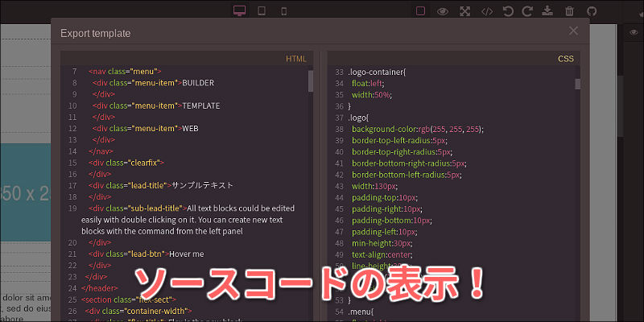Click the border-bottom-left-radius CSS line

click(407, 175)
